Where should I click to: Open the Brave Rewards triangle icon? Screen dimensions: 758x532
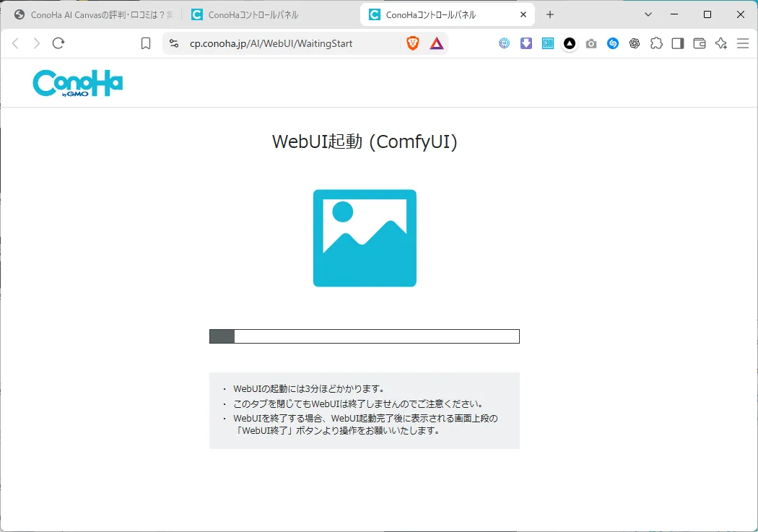pyautogui.click(x=437, y=43)
